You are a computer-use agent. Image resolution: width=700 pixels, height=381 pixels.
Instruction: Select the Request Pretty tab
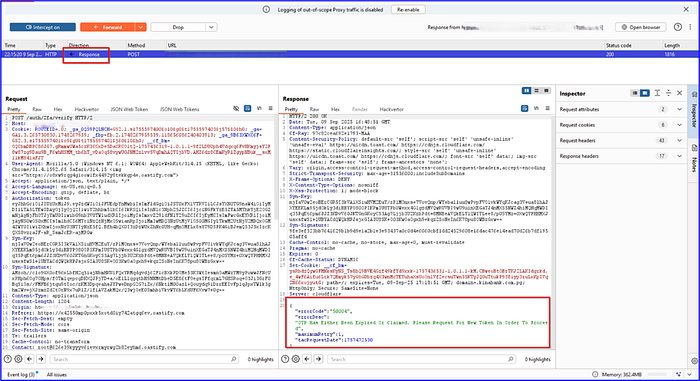[x=14, y=109]
